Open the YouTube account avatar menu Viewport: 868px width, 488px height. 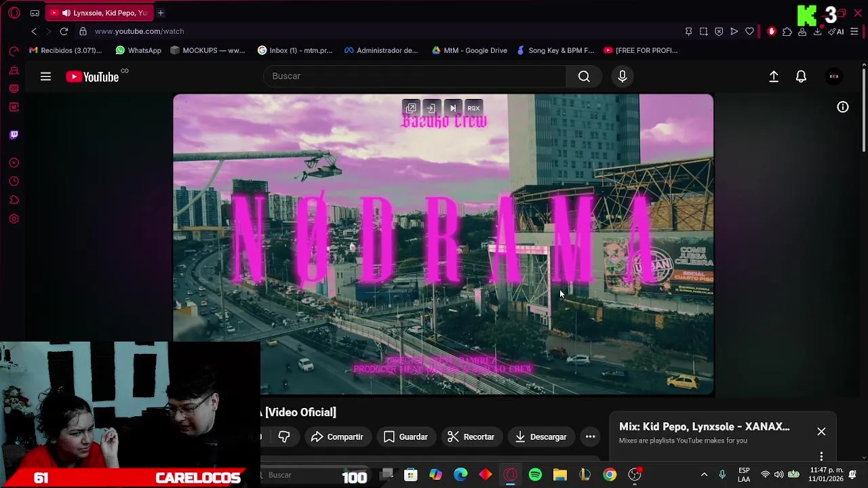tap(834, 77)
